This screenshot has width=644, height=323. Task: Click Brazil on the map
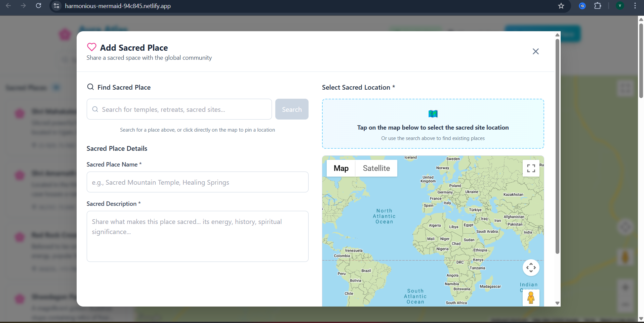click(x=366, y=271)
